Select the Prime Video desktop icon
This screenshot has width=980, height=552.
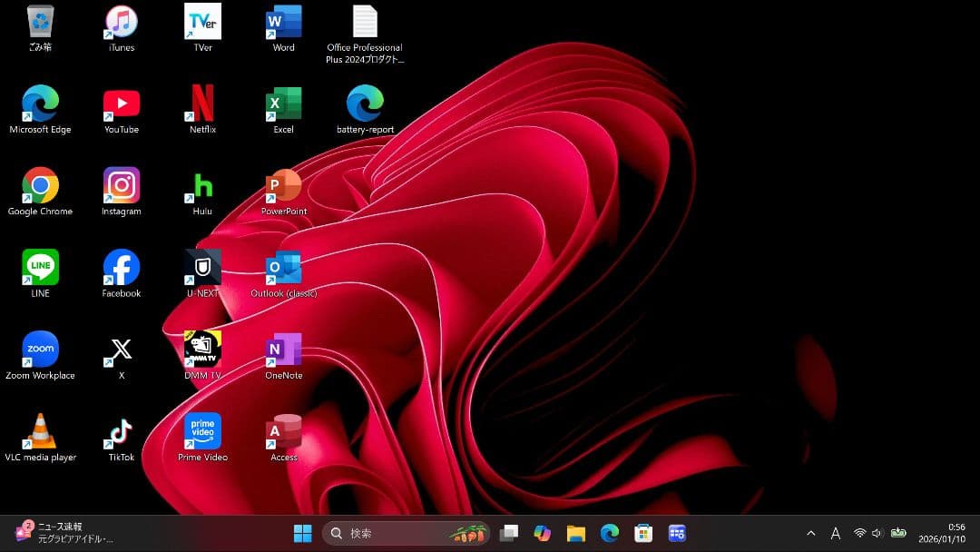(x=202, y=431)
